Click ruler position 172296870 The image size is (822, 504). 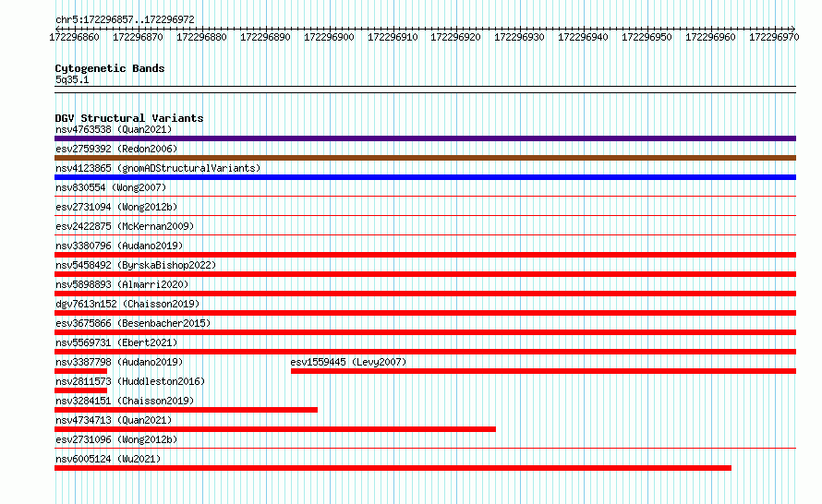pos(138,37)
